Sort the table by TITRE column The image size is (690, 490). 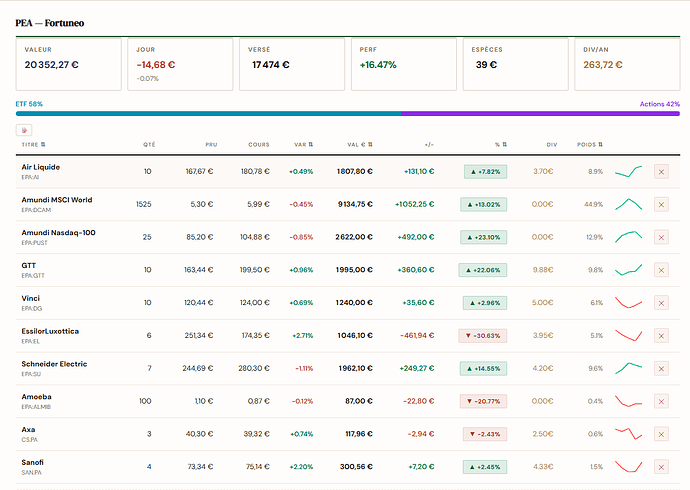[x=33, y=144]
